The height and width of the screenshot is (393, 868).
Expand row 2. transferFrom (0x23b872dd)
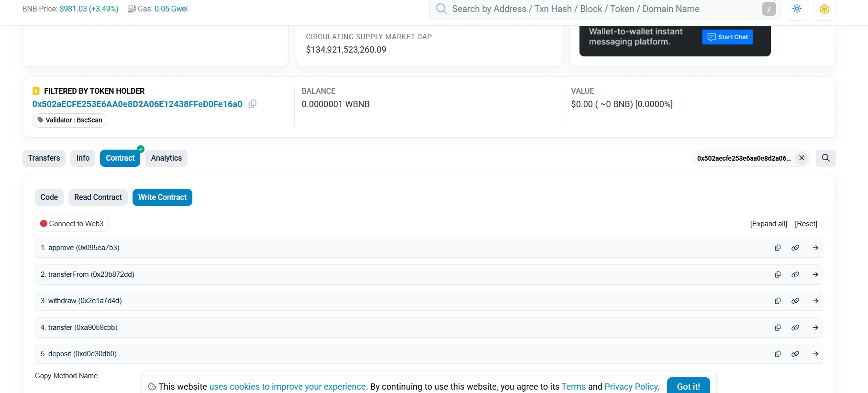429,274
